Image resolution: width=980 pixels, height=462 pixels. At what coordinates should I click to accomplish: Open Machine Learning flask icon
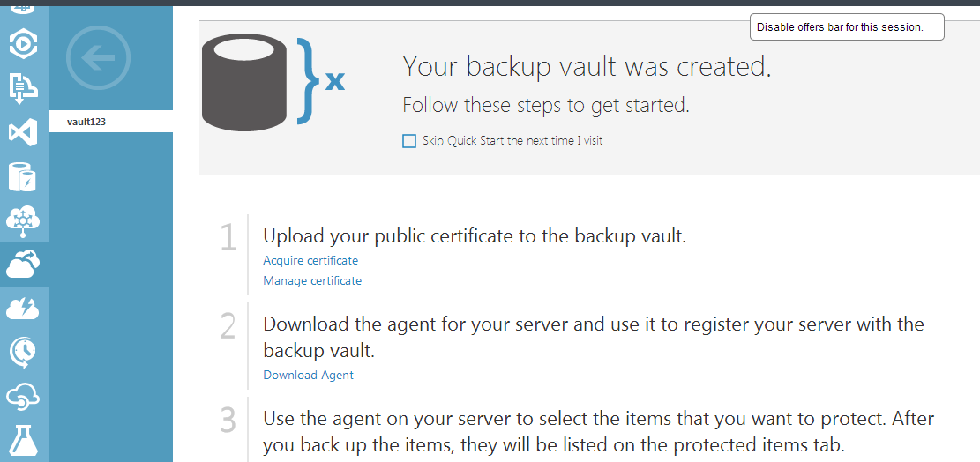tap(24, 441)
